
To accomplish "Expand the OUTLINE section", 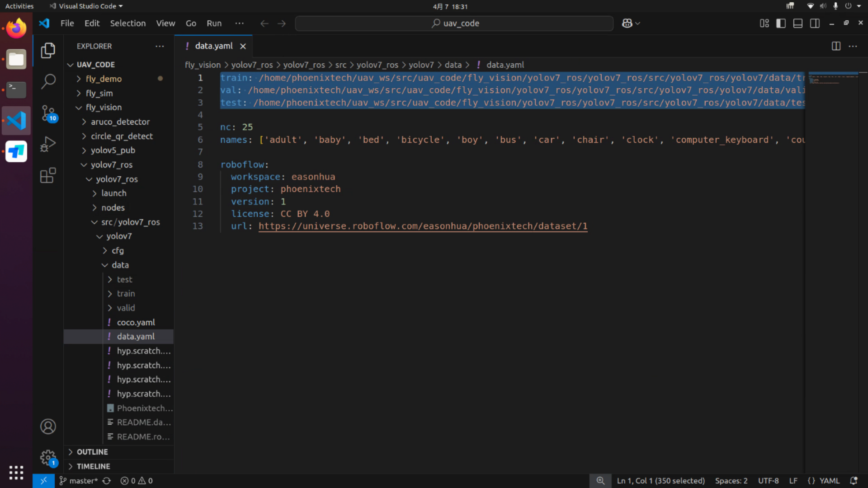I will pyautogui.click(x=118, y=452).
